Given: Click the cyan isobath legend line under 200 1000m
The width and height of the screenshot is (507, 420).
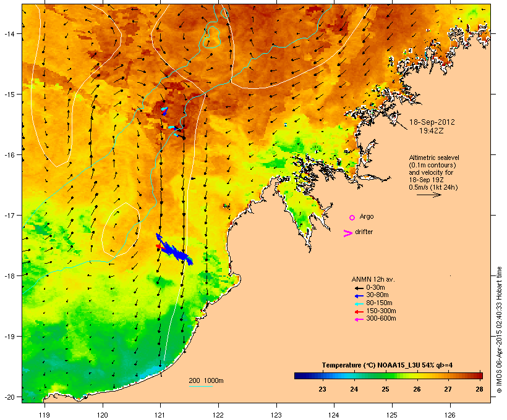Looking at the screenshot, I should coord(200,386).
